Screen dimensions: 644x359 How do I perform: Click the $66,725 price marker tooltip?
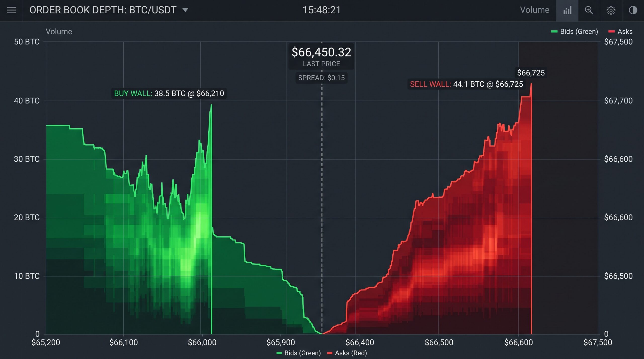click(531, 73)
